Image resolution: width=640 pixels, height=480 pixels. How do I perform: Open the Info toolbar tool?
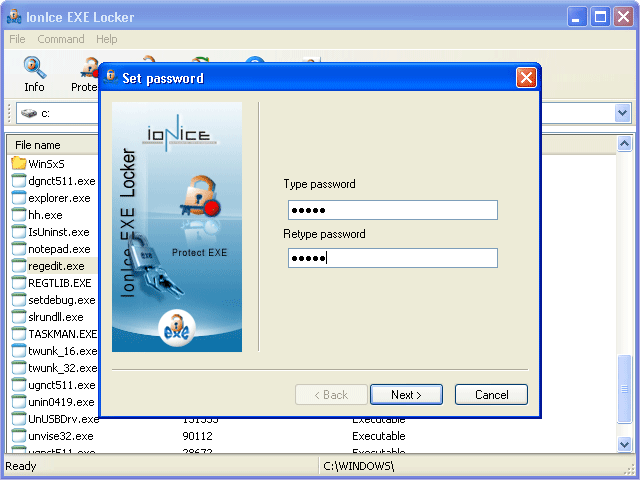34,74
